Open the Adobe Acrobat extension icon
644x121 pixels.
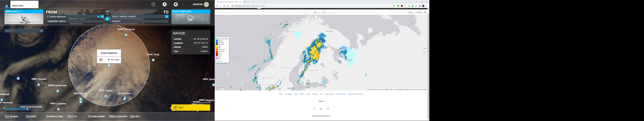click(x=402, y=6)
